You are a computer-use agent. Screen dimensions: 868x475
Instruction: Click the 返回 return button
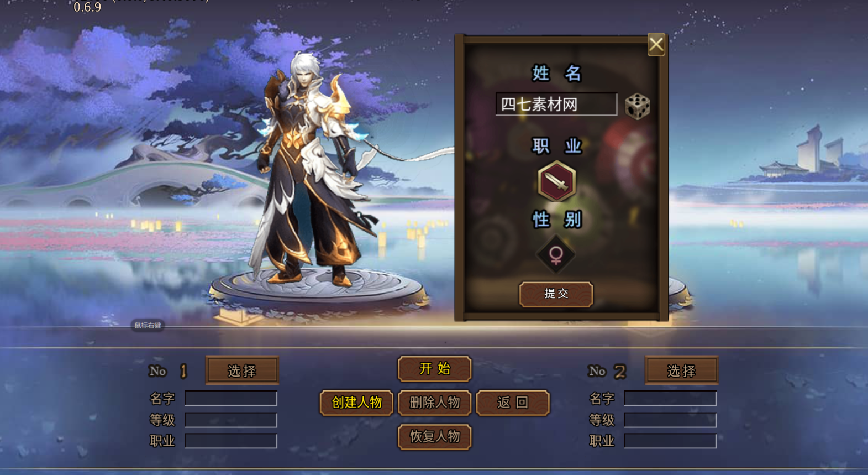pos(513,403)
